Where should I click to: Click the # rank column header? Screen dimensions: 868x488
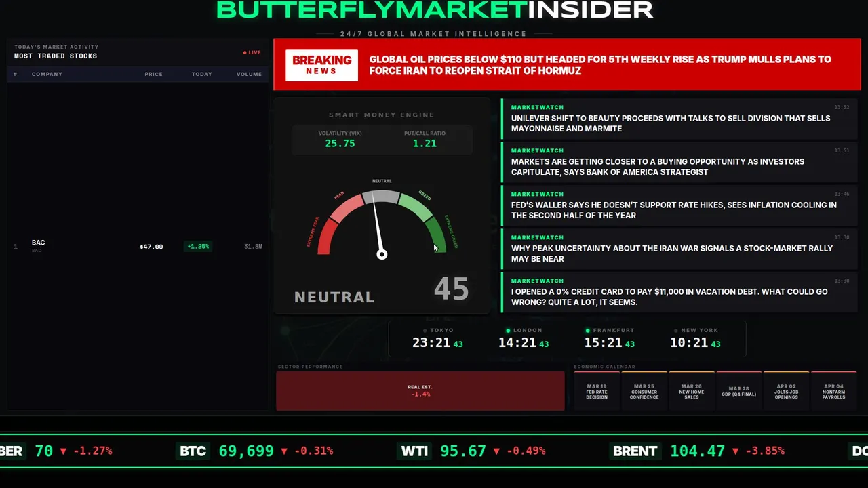coord(16,74)
